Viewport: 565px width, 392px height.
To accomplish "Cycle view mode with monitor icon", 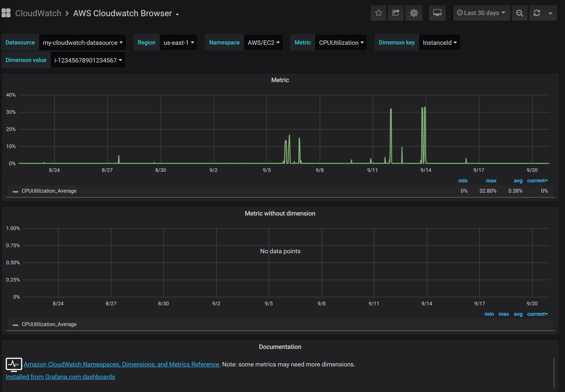I will tap(437, 13).
